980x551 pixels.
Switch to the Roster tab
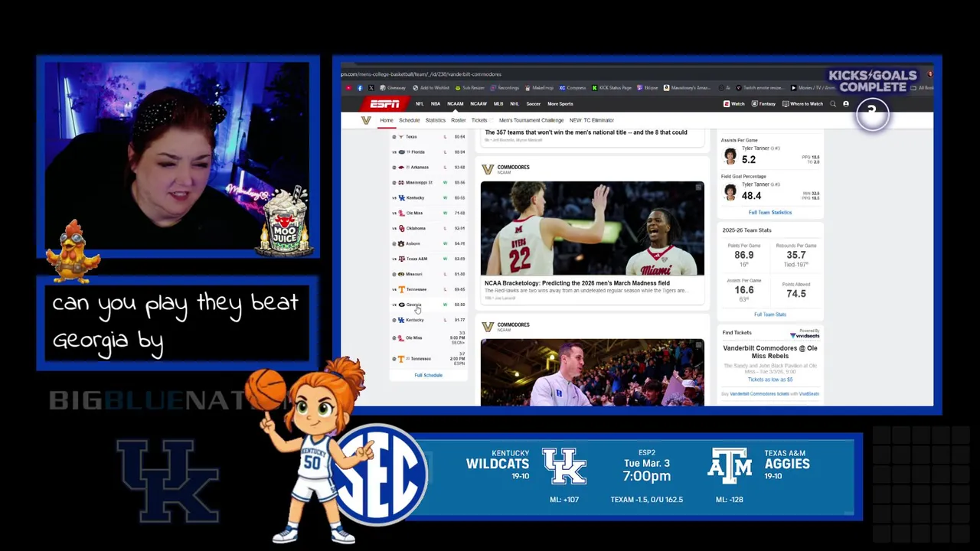coord(459,120)
